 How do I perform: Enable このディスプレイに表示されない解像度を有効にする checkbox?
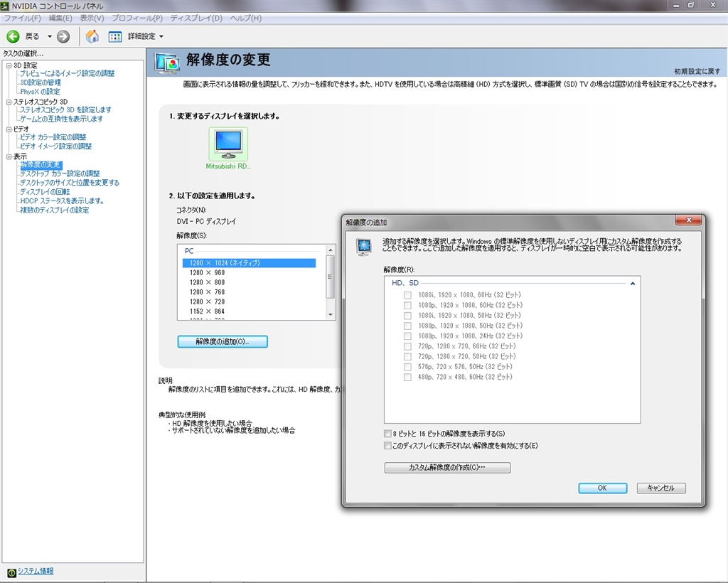pos(387,446)
